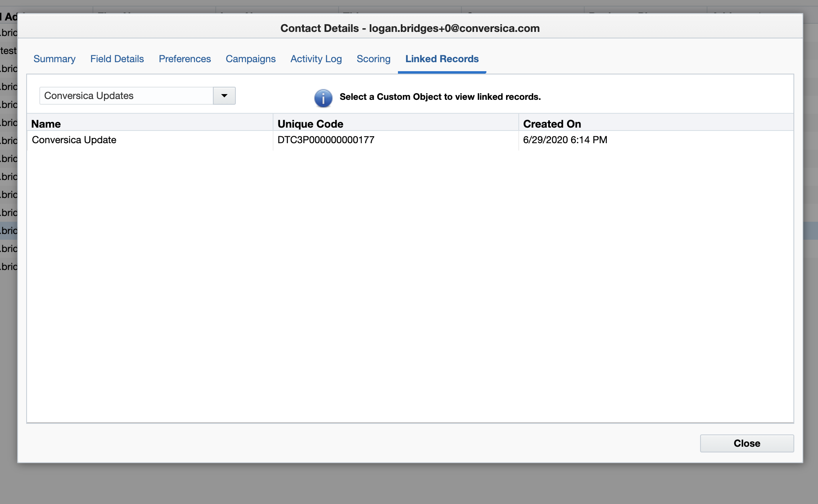Select the Linked Records tab
Viewport: 818px width, 504px height.
pos(442,59)
